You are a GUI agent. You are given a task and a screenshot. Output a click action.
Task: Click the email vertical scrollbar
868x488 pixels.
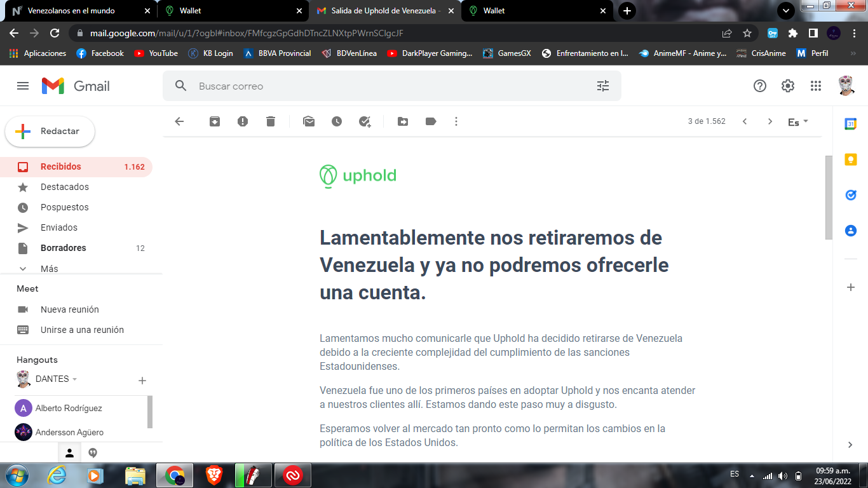[829, 197]
